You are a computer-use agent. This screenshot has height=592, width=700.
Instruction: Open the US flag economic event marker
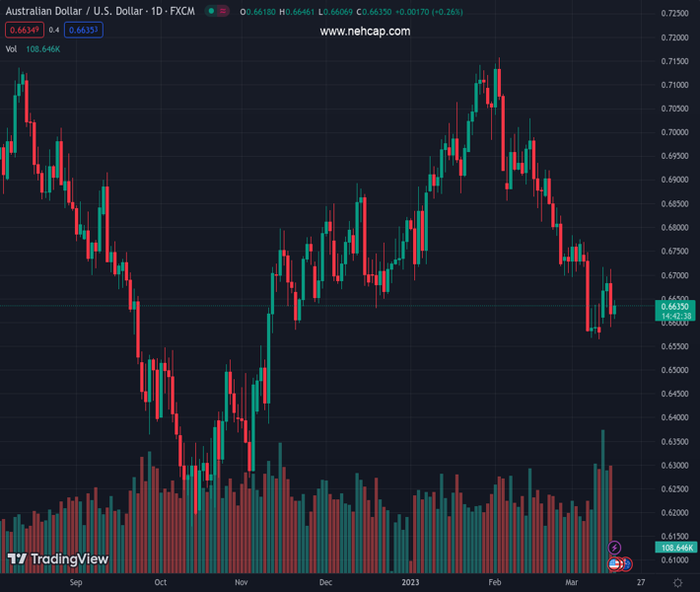[x=615, y=564]
